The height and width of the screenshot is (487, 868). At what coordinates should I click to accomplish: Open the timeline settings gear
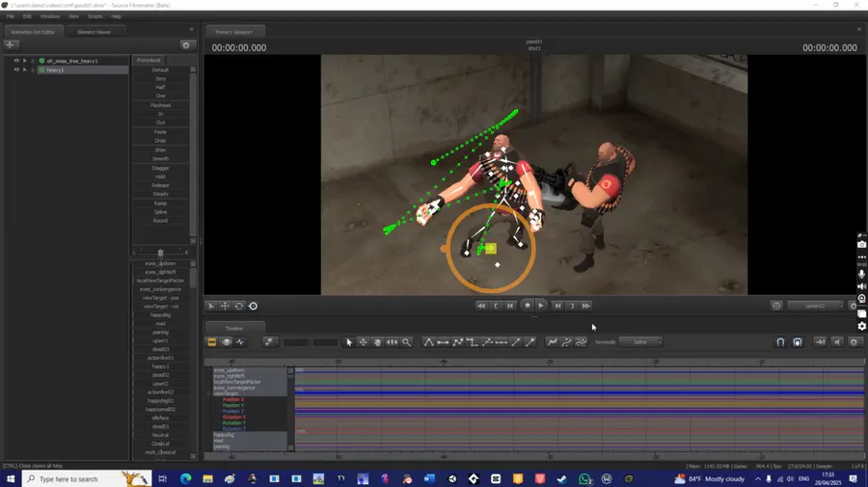click(x=854, y=342)
